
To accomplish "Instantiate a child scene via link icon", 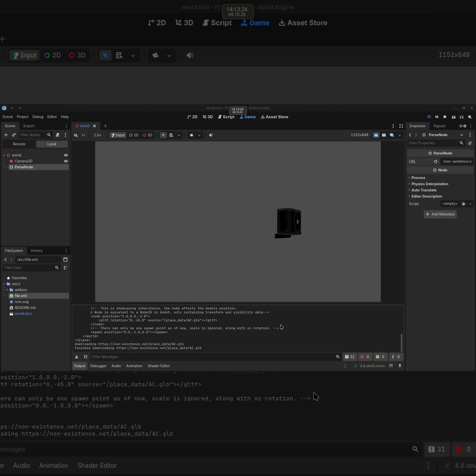I will pos(14,135).
